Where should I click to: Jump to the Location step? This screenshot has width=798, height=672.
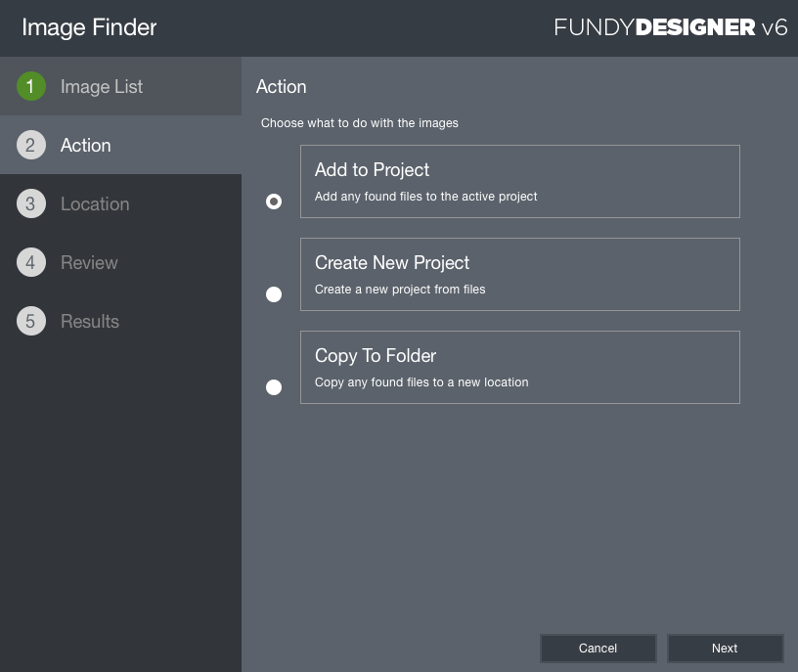[95, 203]
